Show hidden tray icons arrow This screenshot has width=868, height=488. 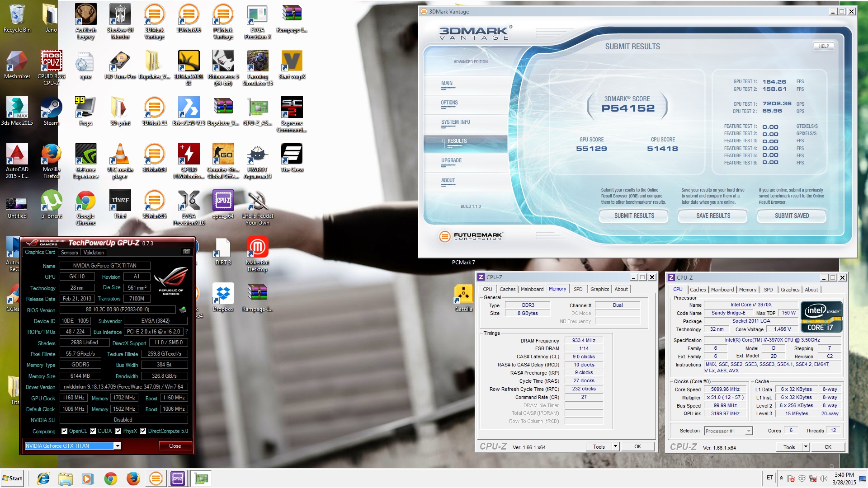781,478
